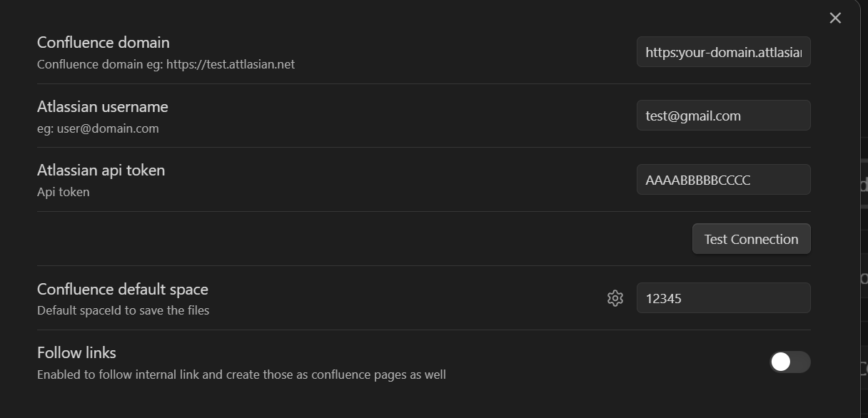Screen dimensions: 868x418
Task: Click the 'Enabled to follow internal link' description
Action: coord(241,374)
